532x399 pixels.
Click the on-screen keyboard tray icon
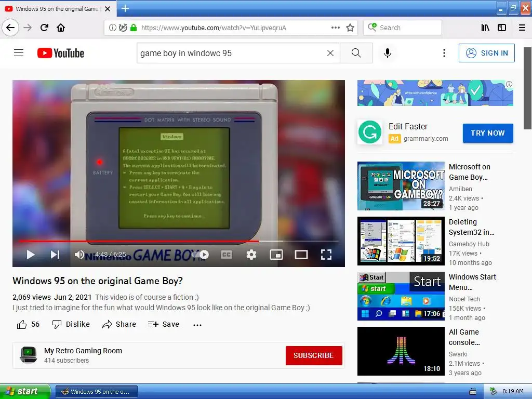click(x=473, y=392)
